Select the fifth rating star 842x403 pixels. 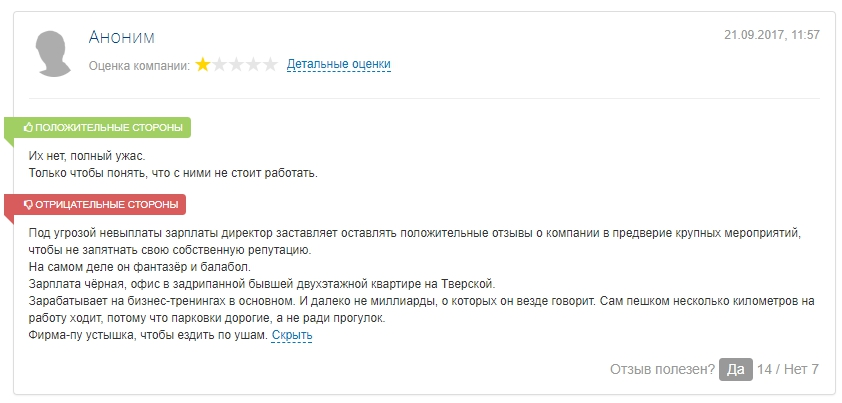coord(269,65)
